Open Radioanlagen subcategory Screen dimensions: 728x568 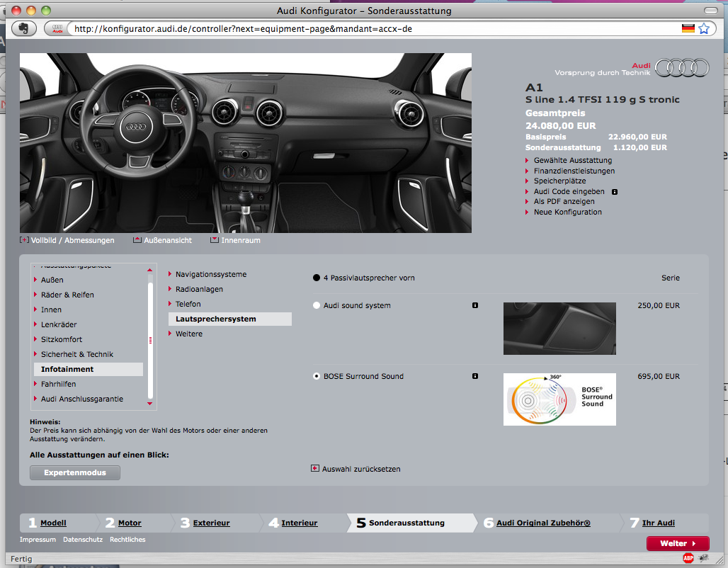click(199, 290)
